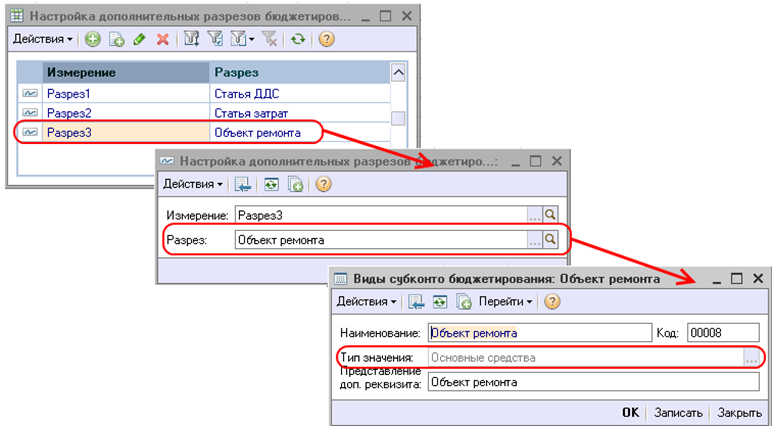774x428 pixels.
Task: Open Действия menu in Виды субконто window
Action: 366,301
